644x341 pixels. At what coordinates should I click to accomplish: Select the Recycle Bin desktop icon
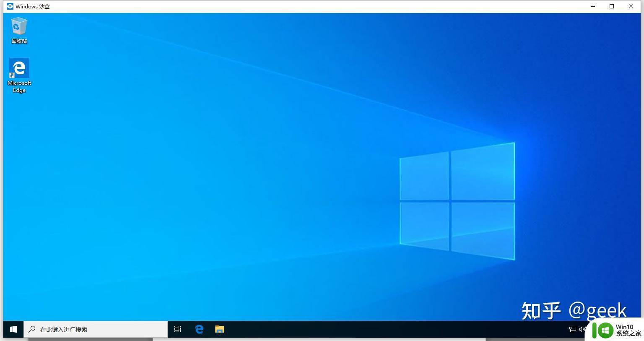tap(19, 30)
